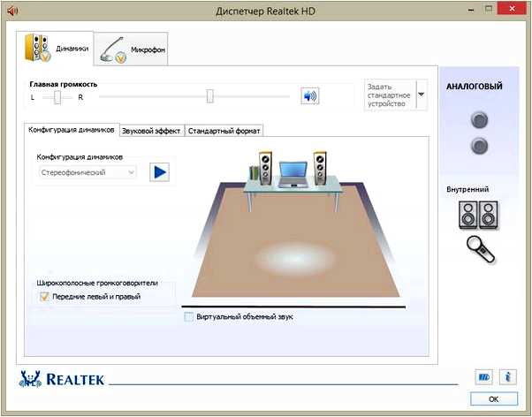Expand the Задать стандартное устройство arrow
The width and height of the screenshot is (532, 417).
point(421,94)
